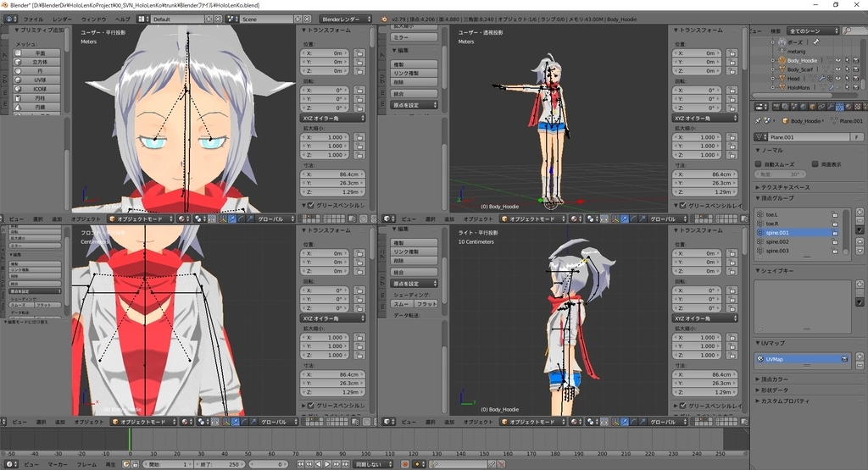Open the 同期しない sync mode dropdown
The width and height of the screenshot is (868, 470).
click(373, 464)
